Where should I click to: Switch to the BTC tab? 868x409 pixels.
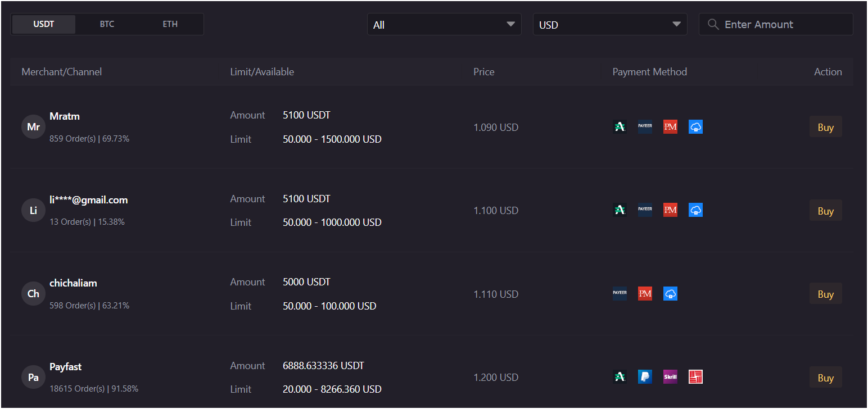click(106, 24)
